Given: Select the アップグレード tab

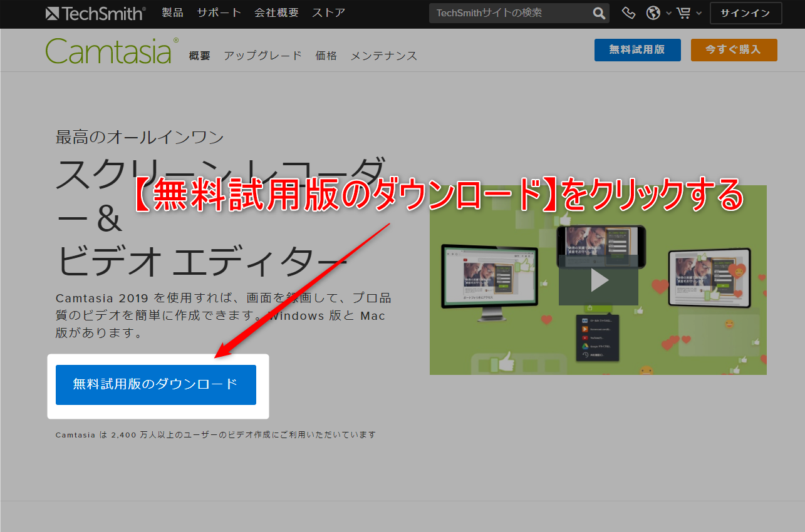Looking at the screenshot, I should (x=263, y=56).
